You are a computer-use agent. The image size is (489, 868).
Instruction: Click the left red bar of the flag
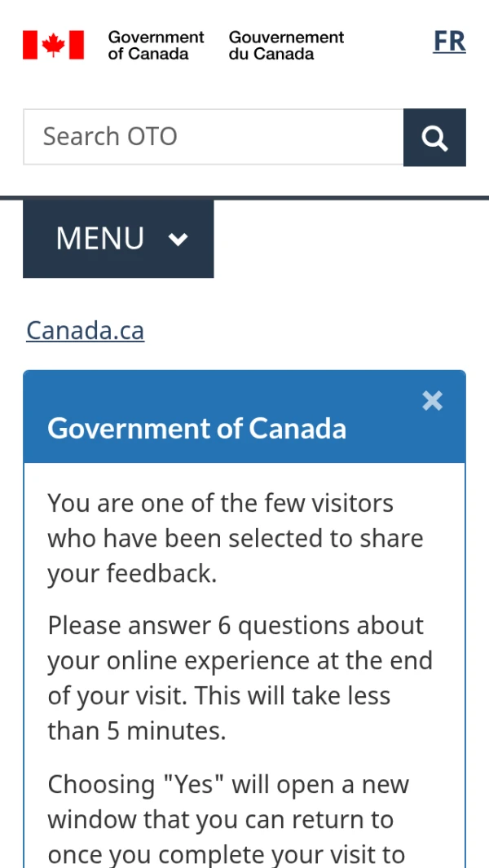[x=29, y=45]
